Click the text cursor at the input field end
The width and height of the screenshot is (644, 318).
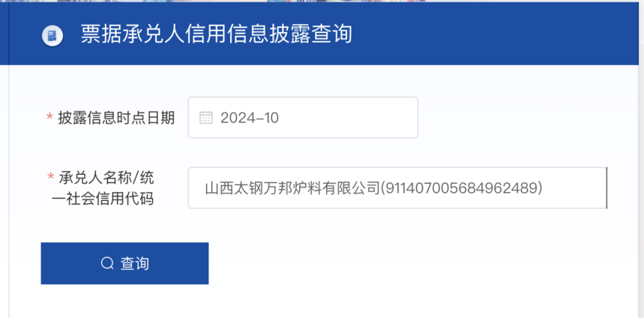coord(607,187)
